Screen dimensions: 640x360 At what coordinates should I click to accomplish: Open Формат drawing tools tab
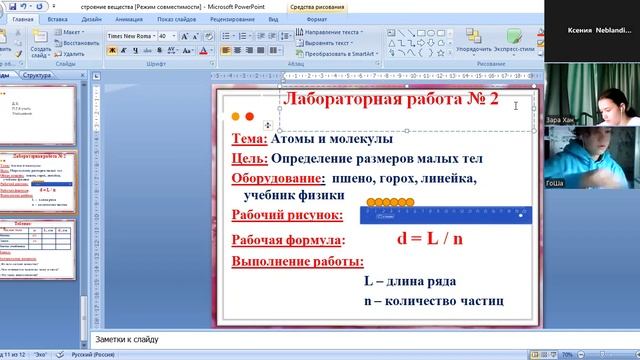pos(317,19)
